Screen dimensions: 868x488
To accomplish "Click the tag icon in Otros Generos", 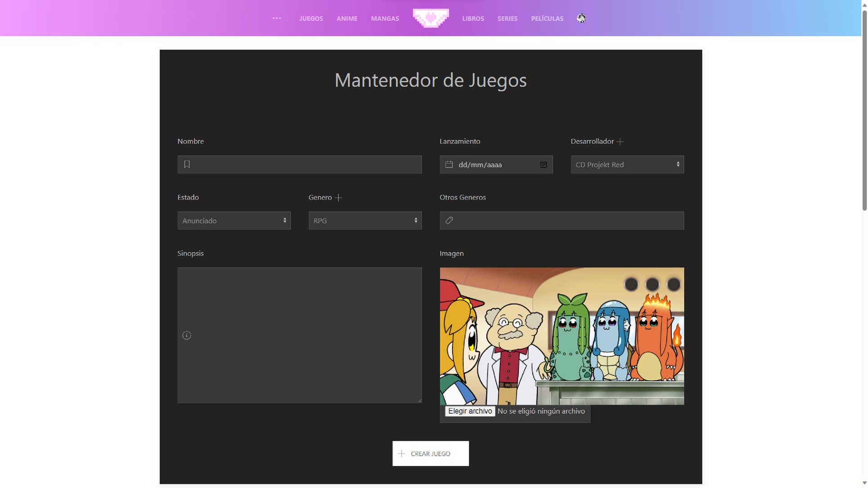I will pos(449,220).
